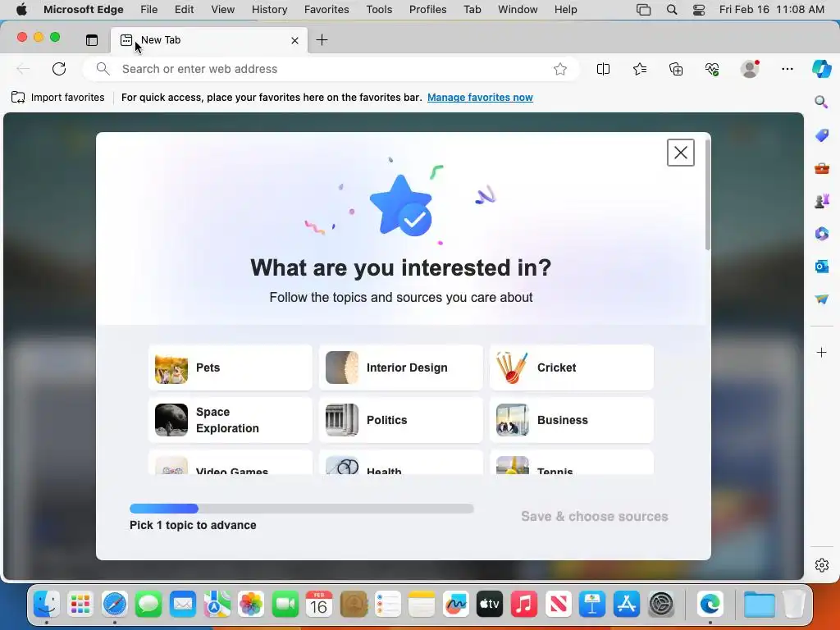Open sidebar Outlook icon
This screenshot has height=630, width=840.
tap(821, 267)
